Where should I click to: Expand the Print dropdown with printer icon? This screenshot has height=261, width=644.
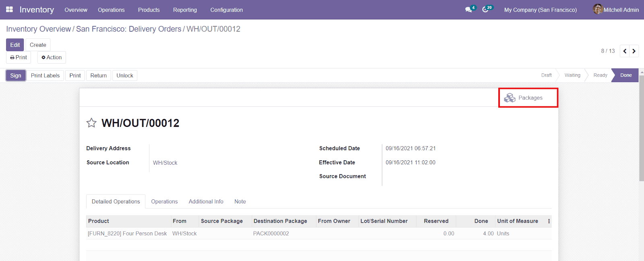19,57
